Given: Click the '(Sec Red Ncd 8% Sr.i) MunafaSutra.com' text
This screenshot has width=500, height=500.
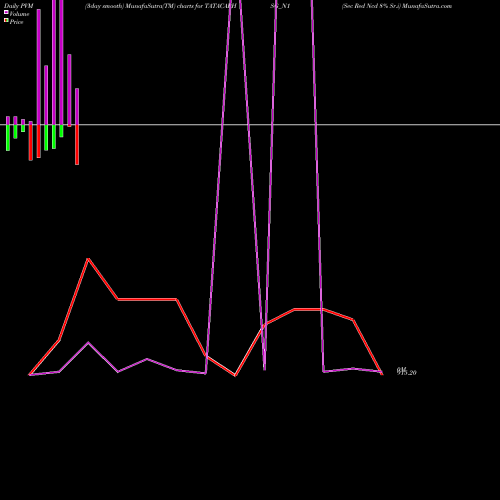Looking at the screenshot, I should pos(397,6).
